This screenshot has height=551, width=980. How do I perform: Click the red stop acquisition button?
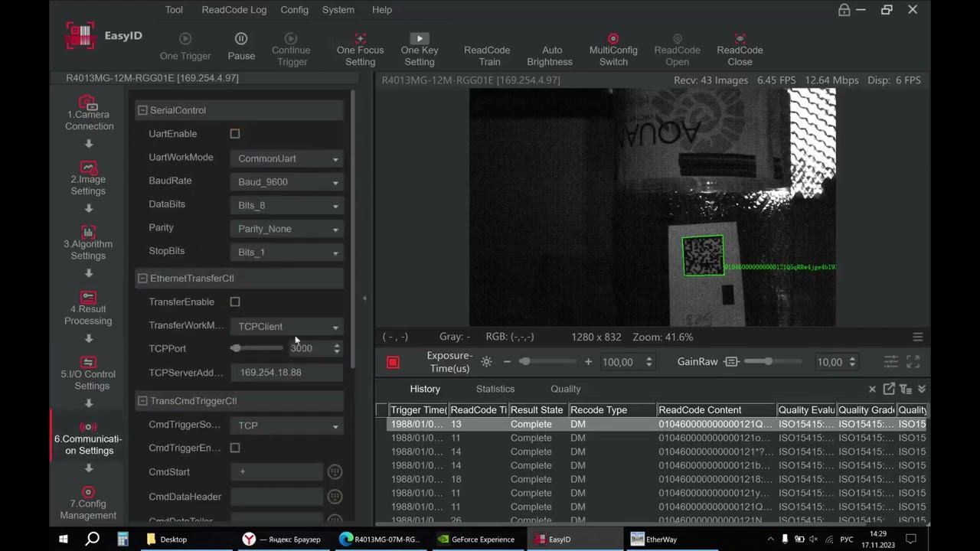393,362
